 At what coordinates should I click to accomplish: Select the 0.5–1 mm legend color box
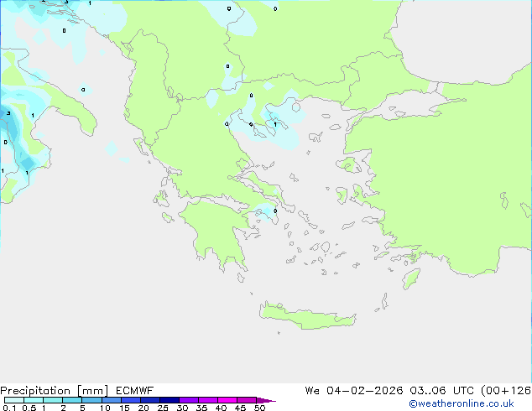click(34, 400)
